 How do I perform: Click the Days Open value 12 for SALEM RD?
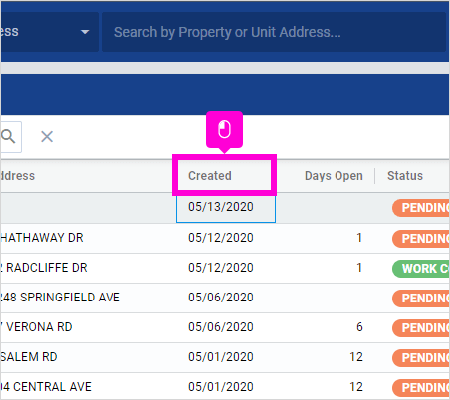pyautogui.click(x=356, y=357)
